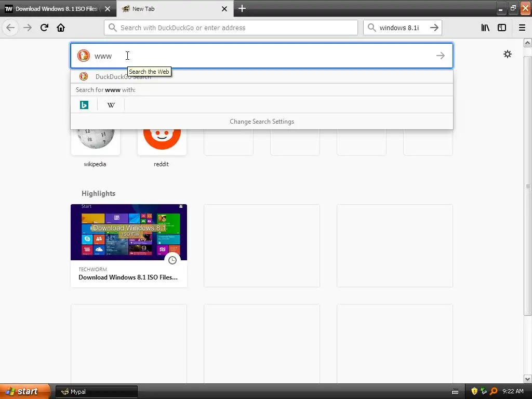Select the 'New Tab' tab
The width and height of the screenshot is (532, 399).
pos(175,9)
